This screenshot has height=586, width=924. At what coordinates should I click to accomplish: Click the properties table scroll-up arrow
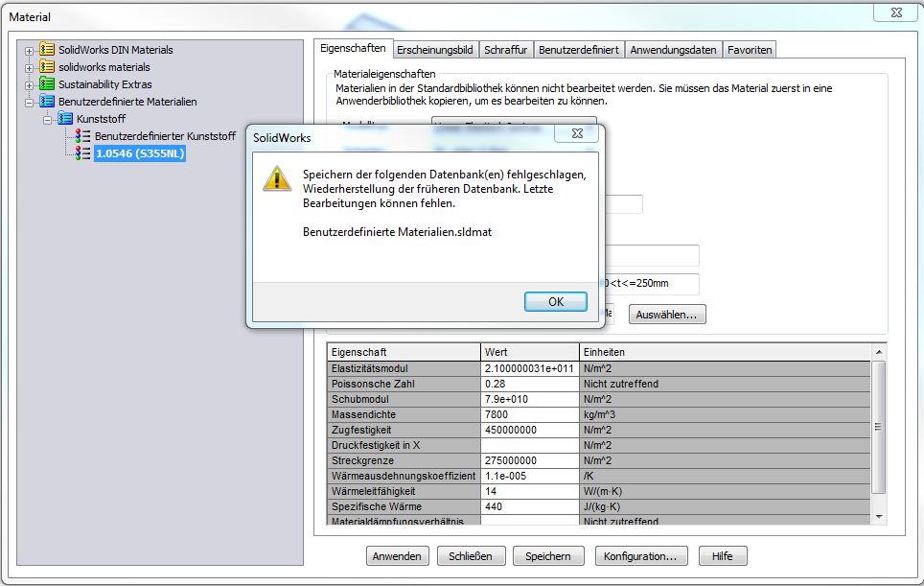point(879,352)
